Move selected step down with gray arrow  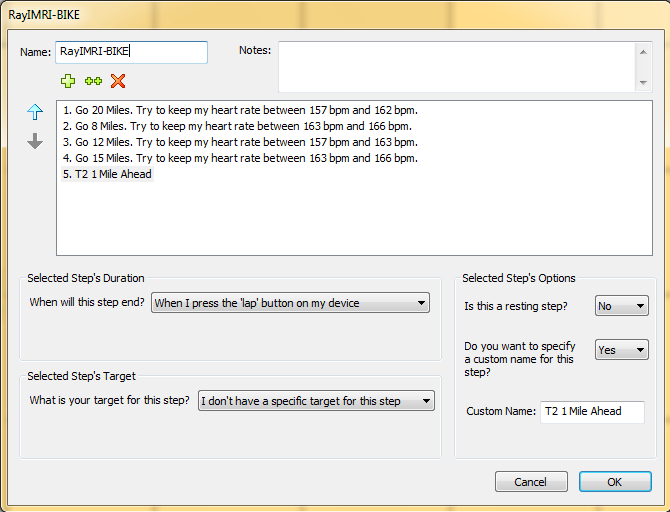coord(35,141)
